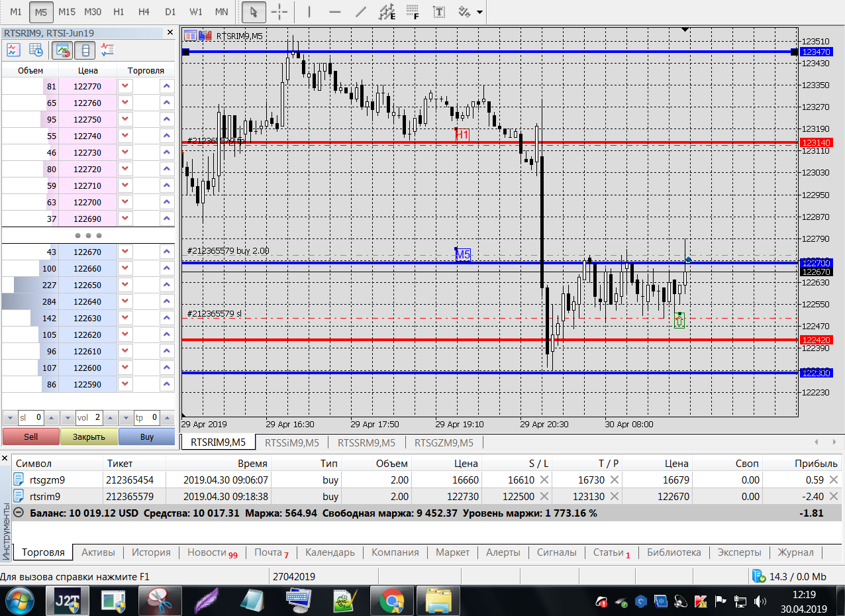Close the rtsgzm9 position
The width and height of the screenshot is (845, 616).
pyautogui.click(x=833, y=480)
